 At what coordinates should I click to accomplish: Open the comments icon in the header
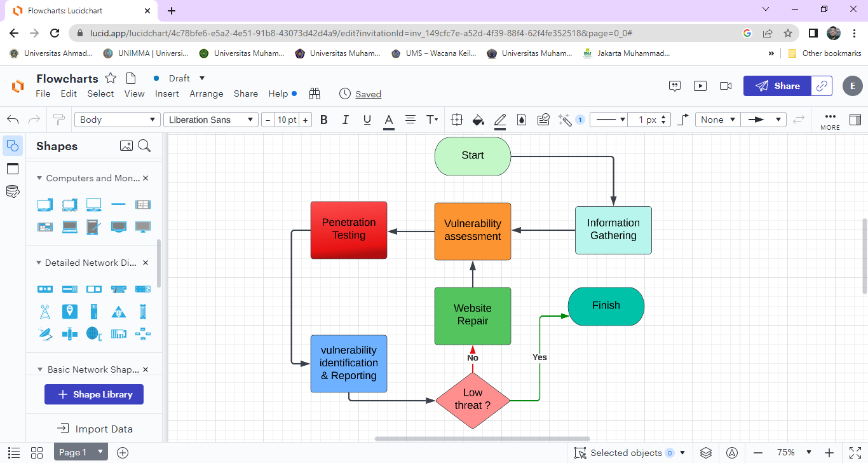click(x=675, y=86)
